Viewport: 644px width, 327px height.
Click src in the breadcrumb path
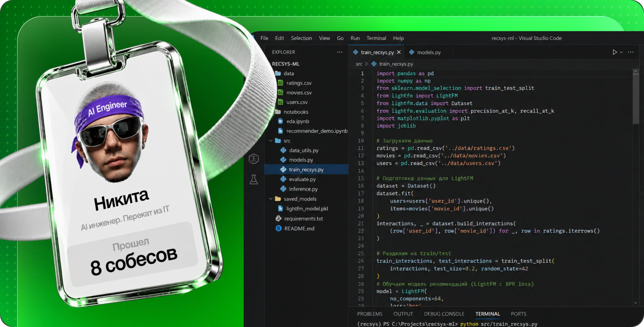pyautogui.click(x=359, y=64)
